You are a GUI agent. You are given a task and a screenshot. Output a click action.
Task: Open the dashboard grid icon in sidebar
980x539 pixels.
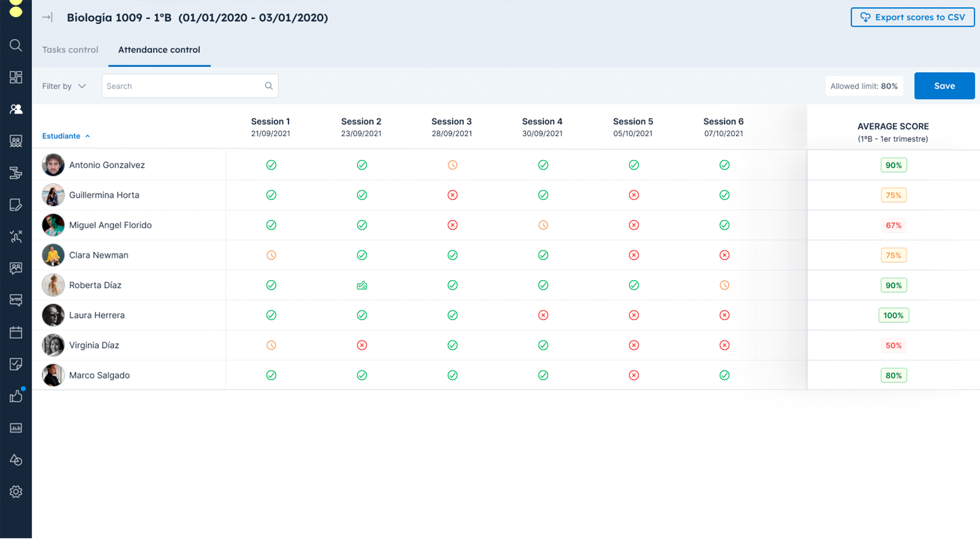[16, 77]
